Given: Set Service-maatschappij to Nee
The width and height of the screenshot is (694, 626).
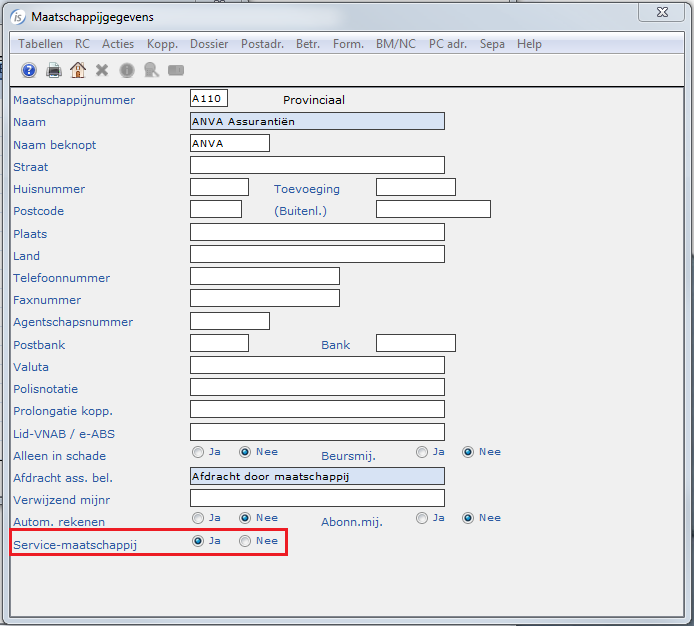Looking at the screenshot, I should pyautogui.click(x=245, y=541).
